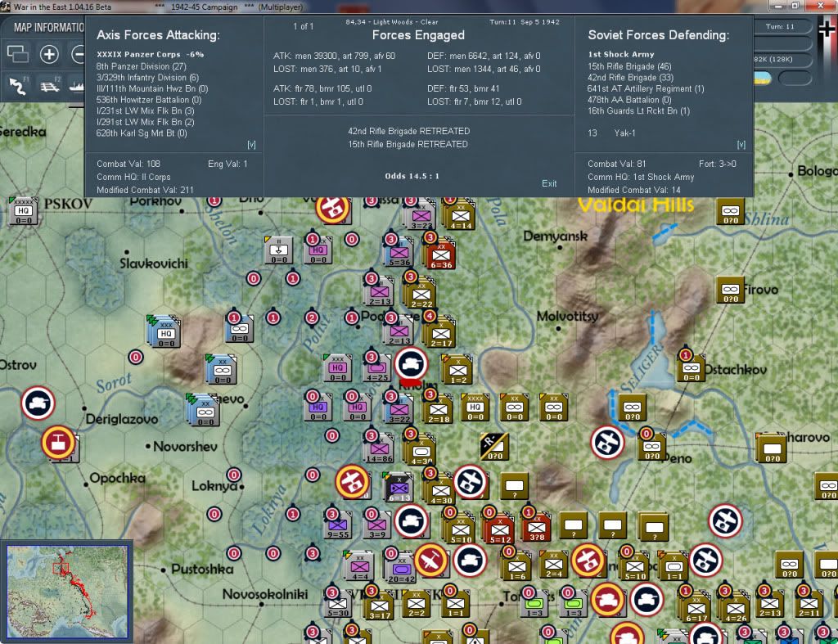Screen dimensions: 838x644
Task: Click the '15th Rifle Brigade RETREATED' result line
Action: click(x=408, y=144)
